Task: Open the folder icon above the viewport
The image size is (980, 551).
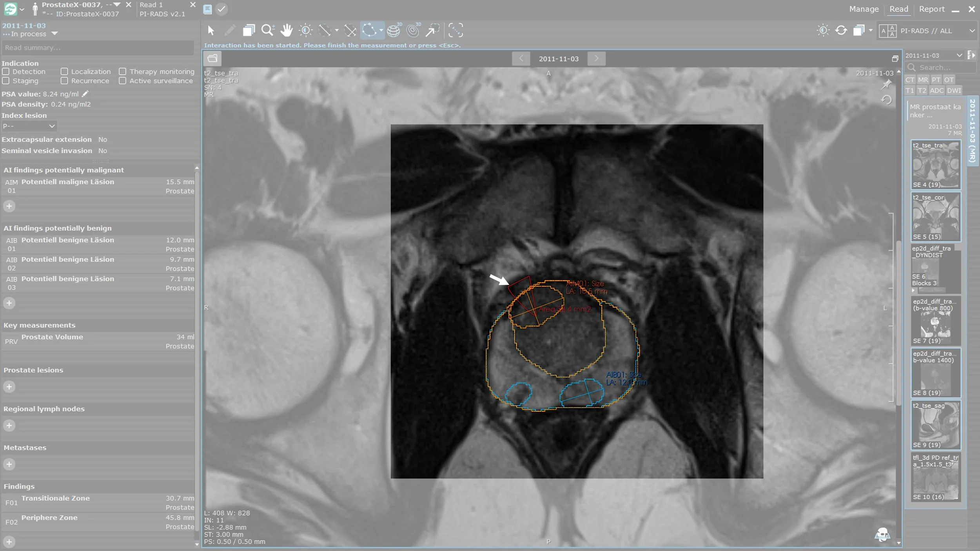Action: pyautogui.click(x=212, y=58)
